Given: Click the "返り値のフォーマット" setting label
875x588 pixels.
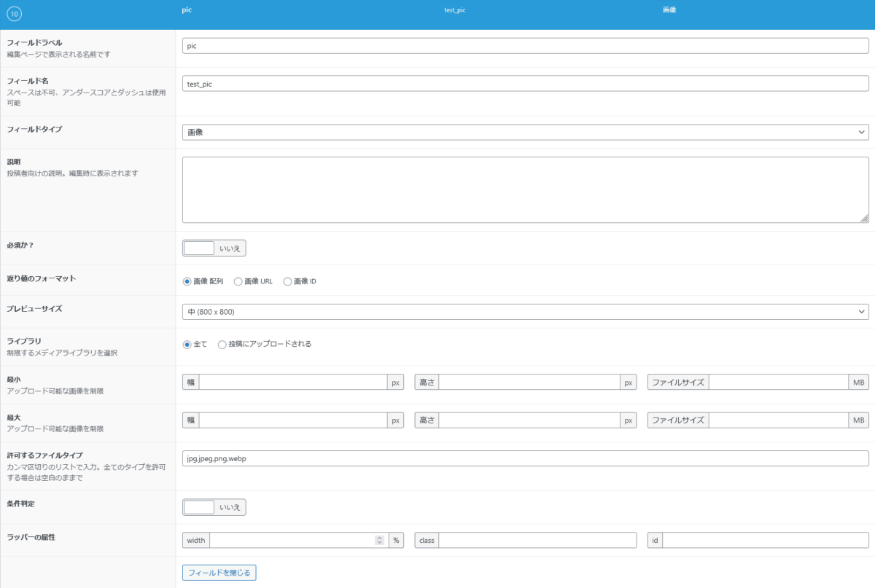Looking at the screenshot, I should [x=41, y=278].
